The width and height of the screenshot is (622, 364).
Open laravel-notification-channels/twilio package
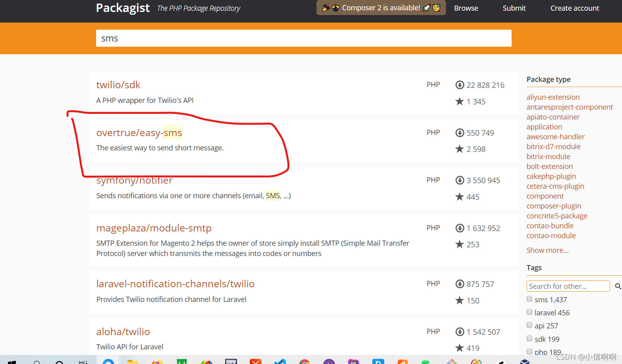click(175, 284)
